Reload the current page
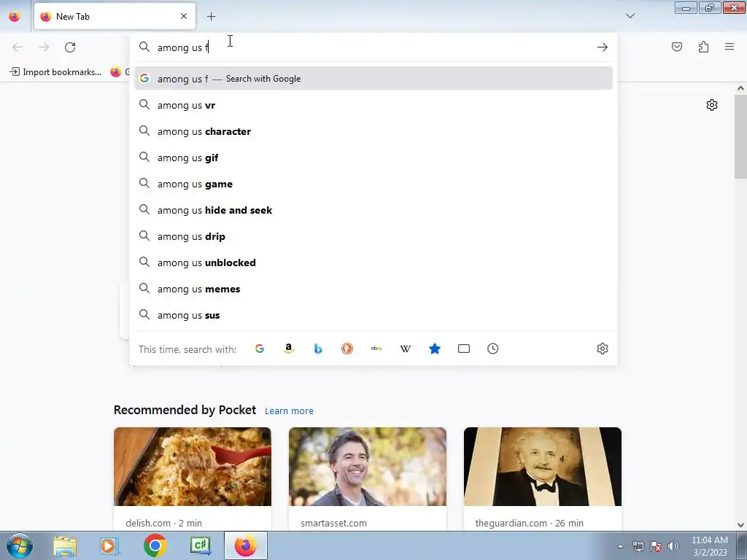This screenshot has height=560, width=747. [70, 47]
